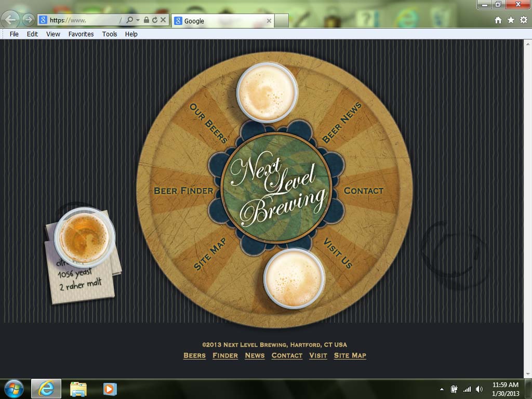Launch Windows Media Player from the taskbar
This screenshot has height=399, width=532.
(109, 389)
